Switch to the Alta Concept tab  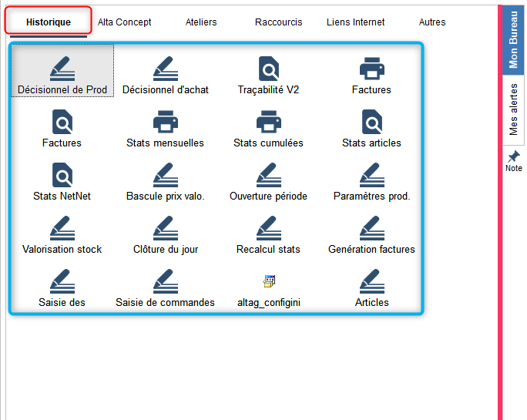pos(125,22)
